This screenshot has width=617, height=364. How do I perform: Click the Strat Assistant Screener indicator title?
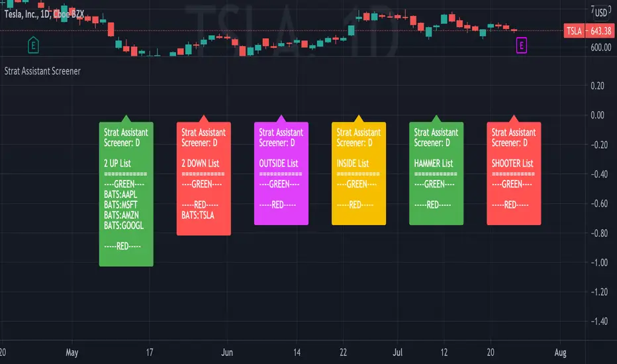click(42, 70)
